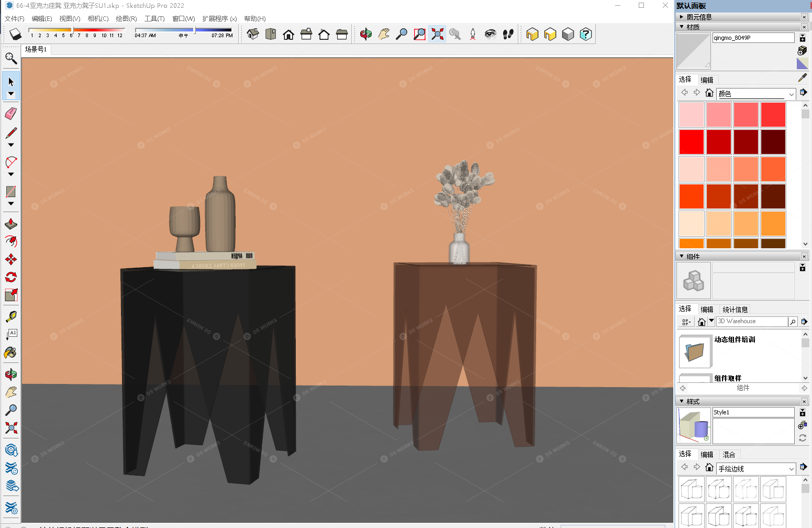Select the Arc drawing tool
The image size is (812, 528).
[11, 162]
